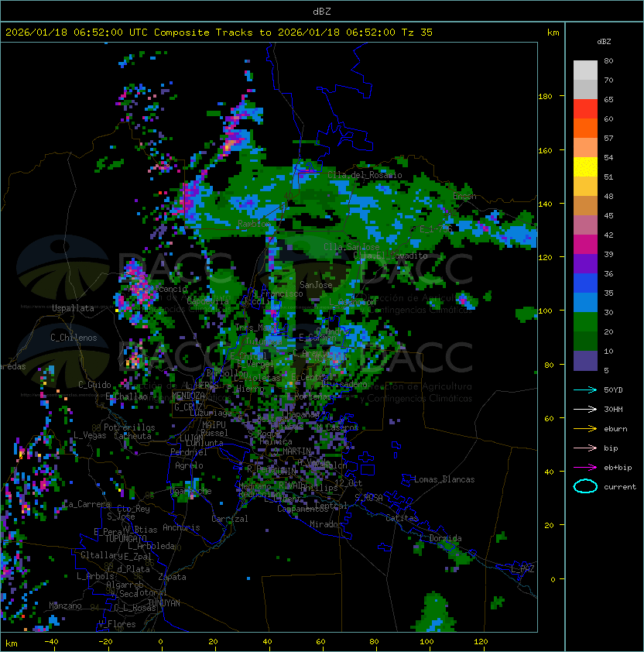This screenshot has width=644, height=652.
Task: Click the cyan ellipse 'current' symbol
Action: 585,486
